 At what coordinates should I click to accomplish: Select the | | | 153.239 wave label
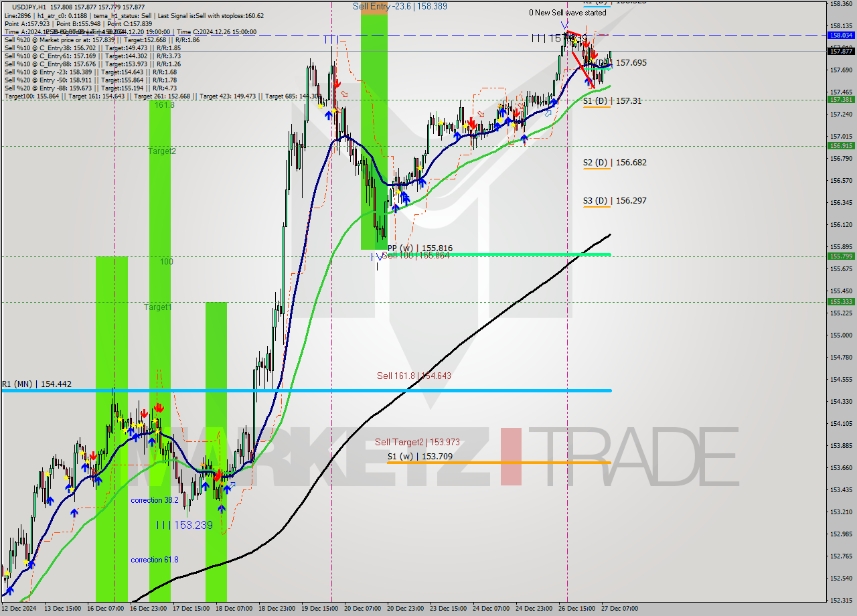[185, 526]
